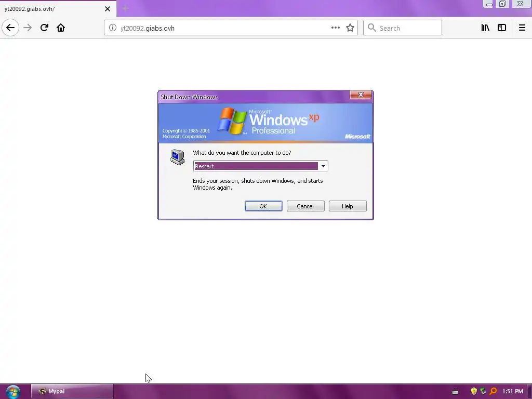Open a new tab with plus button

click(x=125, y=9)
